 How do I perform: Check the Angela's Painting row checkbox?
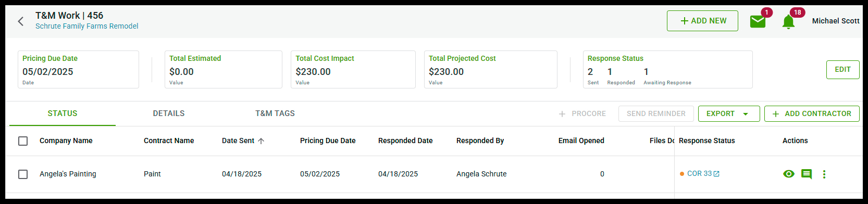[23, 174]
